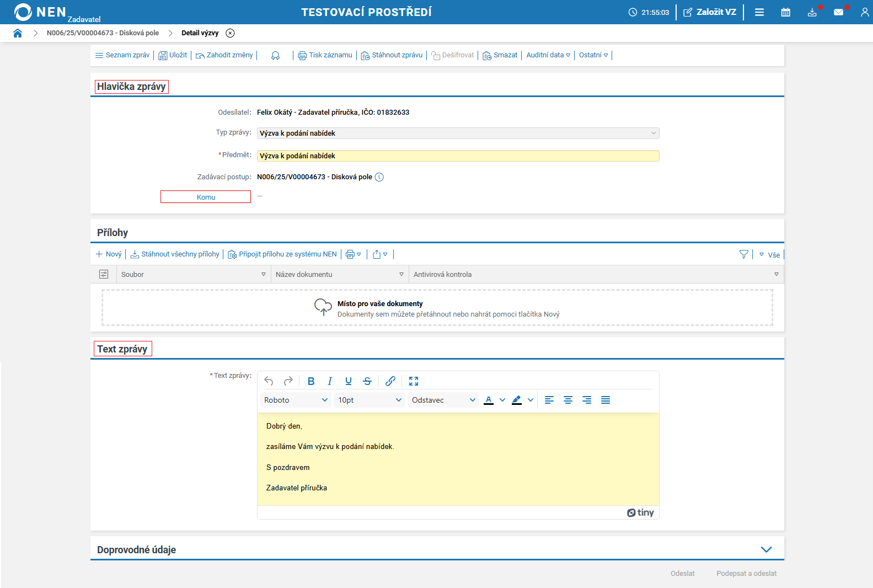Toggle underline formatting in editor
Viewport: 873px width, 588px height.
point(349,381)
